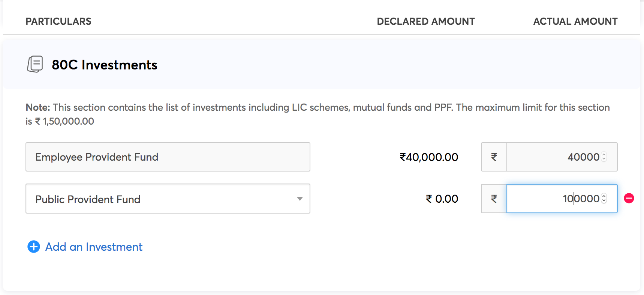Click the DECLARED AMOUNT column header
This screenshot has width=644, height=295.
425,21
